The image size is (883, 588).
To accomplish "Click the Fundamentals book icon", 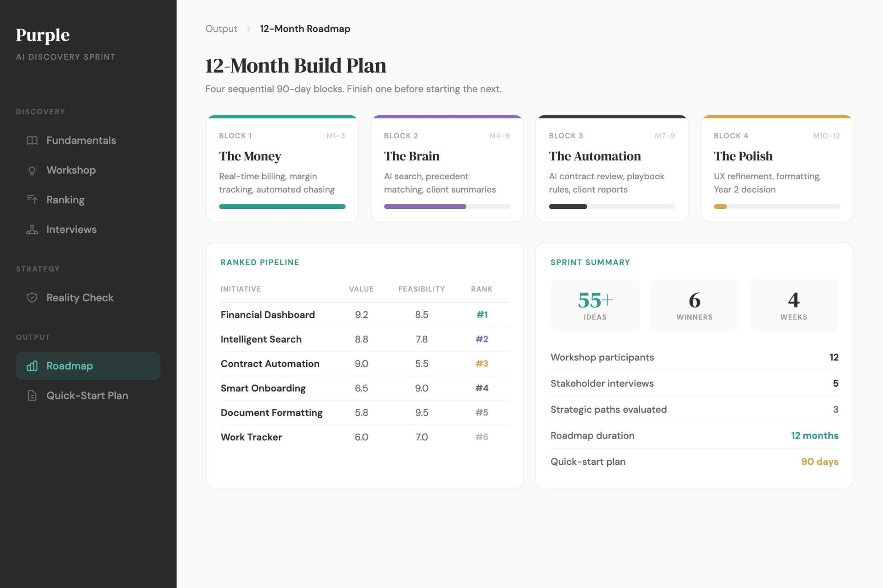I will tap(32, 140).
